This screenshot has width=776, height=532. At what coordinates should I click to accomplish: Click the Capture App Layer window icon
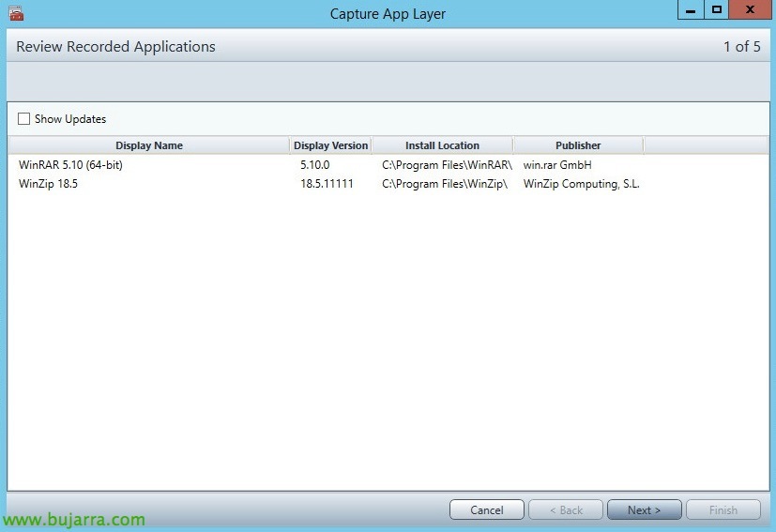[x=16, y=13]
